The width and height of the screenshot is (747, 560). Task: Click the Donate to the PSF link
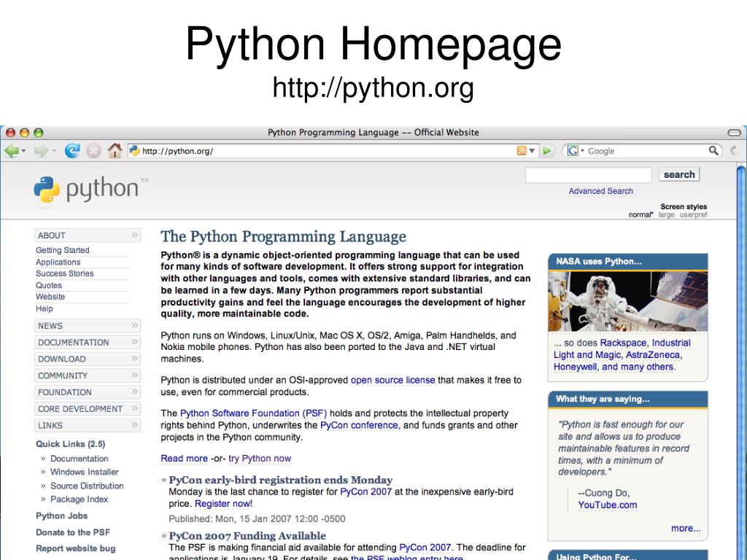click(x=73, y=532)
